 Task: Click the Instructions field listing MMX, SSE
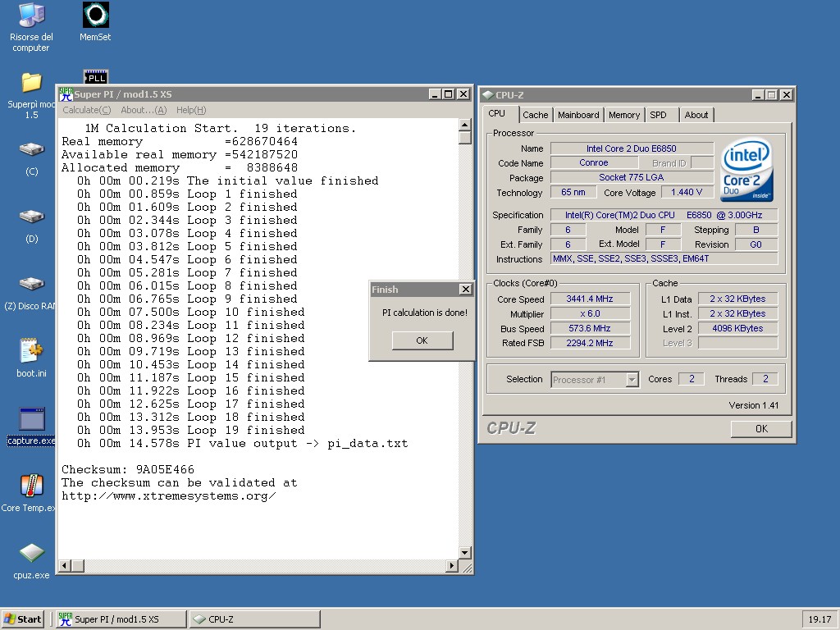tap(664, 258)
